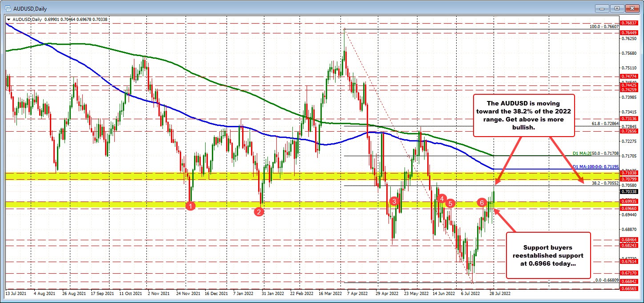Select red marker 2 near January 2022 low

tap(259, 212)
